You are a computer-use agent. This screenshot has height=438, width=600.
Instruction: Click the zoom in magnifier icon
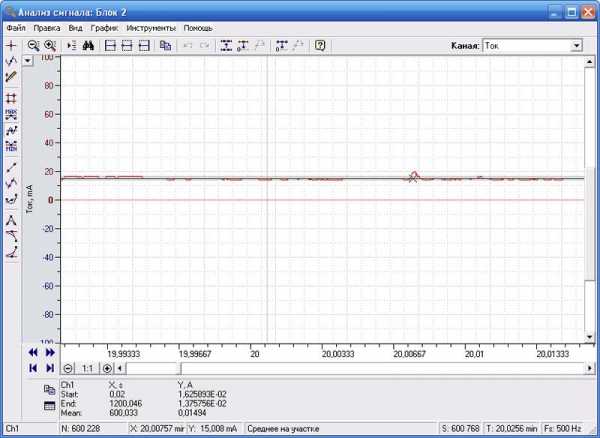[x=49, y=45]
